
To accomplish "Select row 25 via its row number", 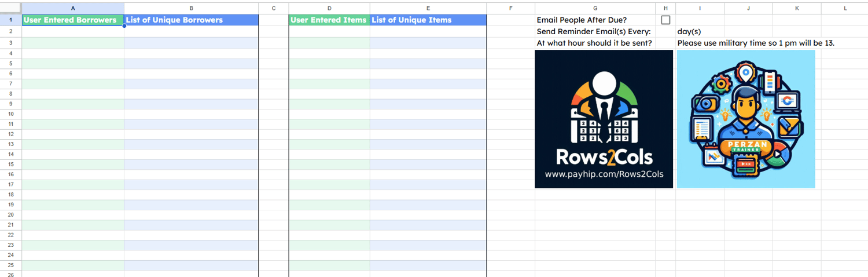I will tap(11, 265).
